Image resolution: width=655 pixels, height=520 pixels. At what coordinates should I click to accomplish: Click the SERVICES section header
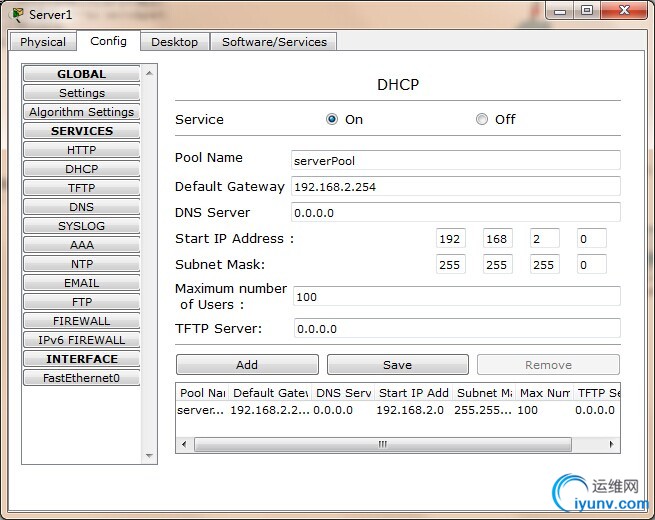click(x=81, y=131)
